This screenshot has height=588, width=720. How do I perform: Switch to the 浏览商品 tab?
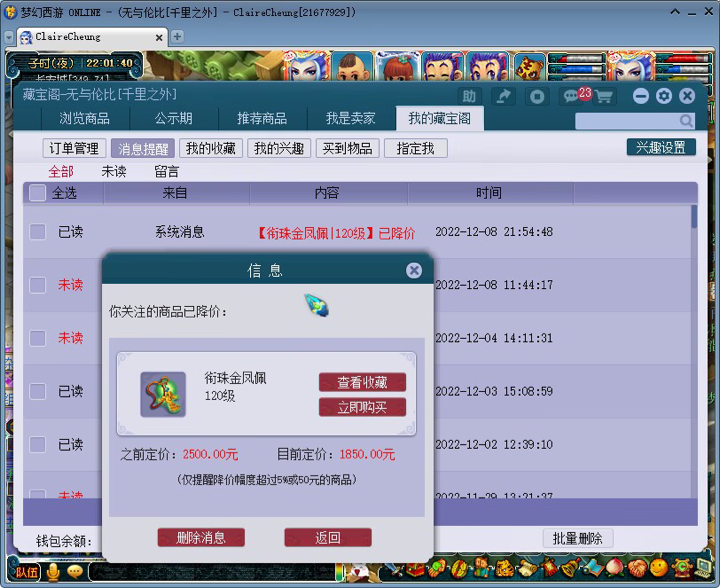click(84, 118)
